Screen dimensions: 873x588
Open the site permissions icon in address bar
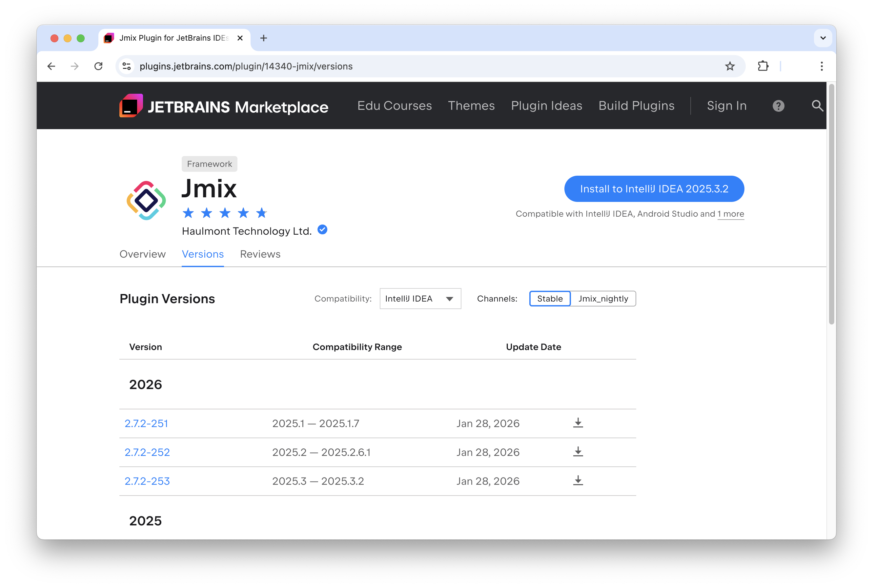tap(126, 66)
